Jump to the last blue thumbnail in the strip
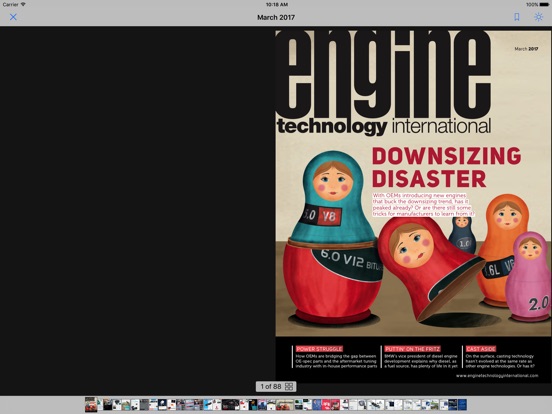The width and height of the screenshot is (552, 414). click(x=462, y=405)
